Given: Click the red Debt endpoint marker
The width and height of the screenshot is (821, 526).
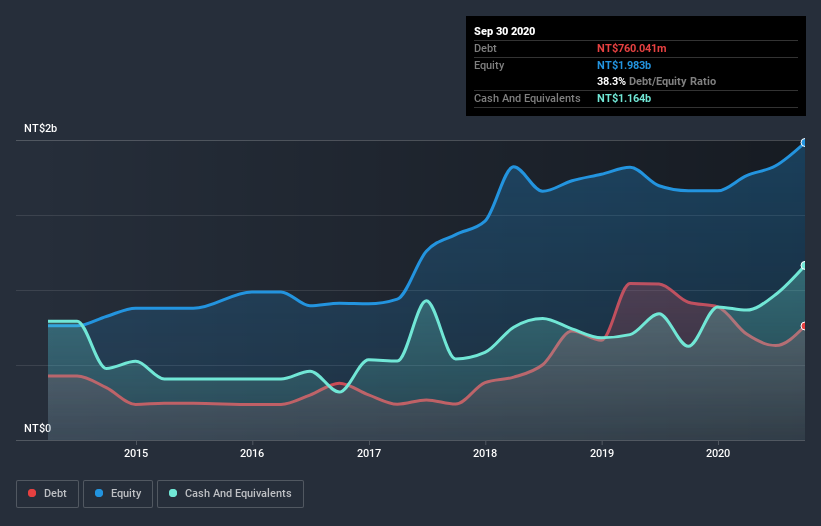Looking at the screenshot, I should click(804, 326).
